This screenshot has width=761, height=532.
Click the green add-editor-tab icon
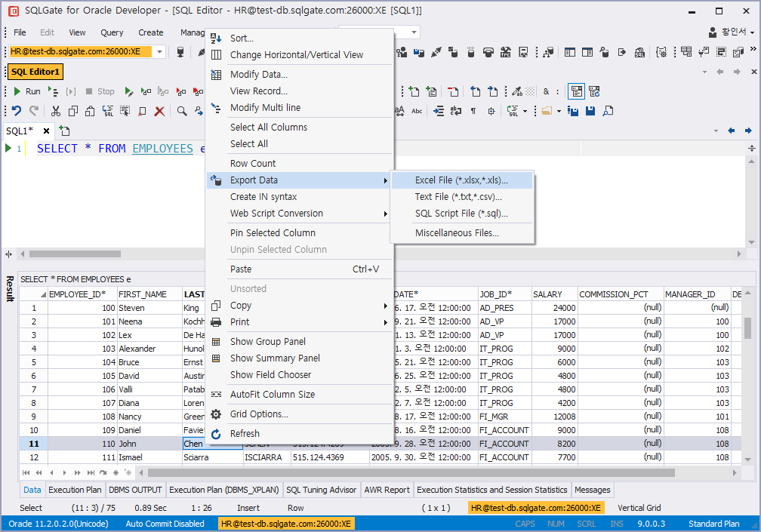point(64,131)
